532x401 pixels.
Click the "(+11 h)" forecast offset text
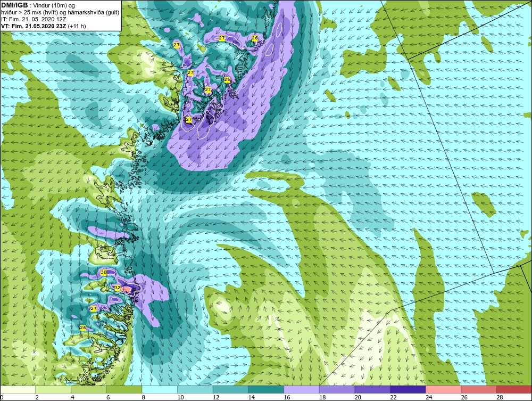77,26
